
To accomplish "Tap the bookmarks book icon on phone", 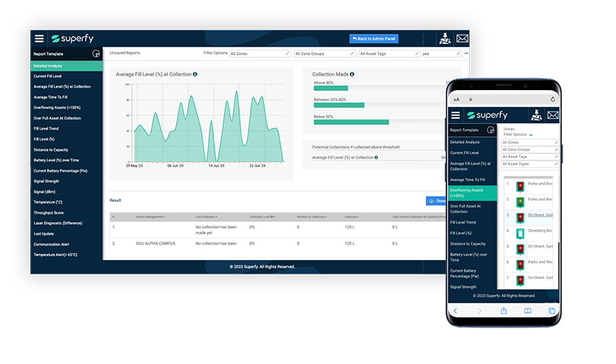I will 527,311.
